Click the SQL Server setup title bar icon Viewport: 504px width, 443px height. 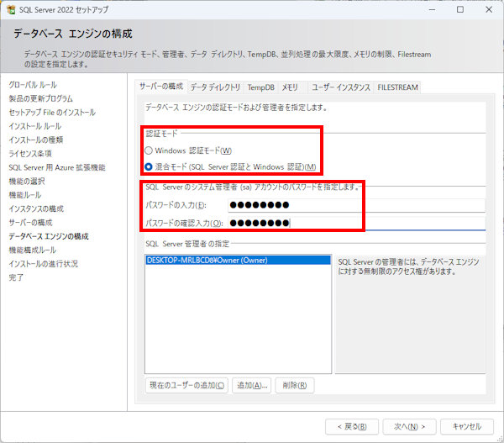(11, 9)
